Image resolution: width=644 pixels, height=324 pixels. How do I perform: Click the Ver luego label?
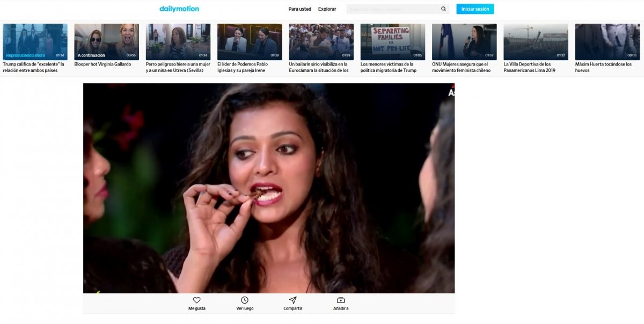tap(245, 308)
